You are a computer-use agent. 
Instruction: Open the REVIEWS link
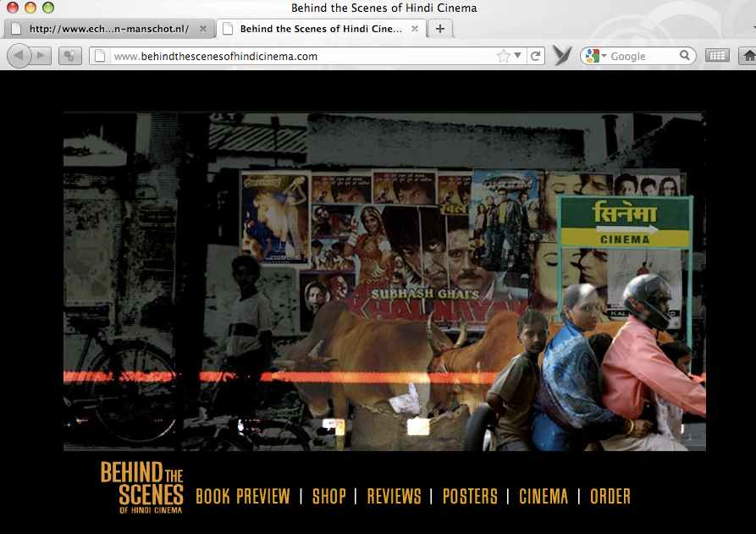click(394, 496)
